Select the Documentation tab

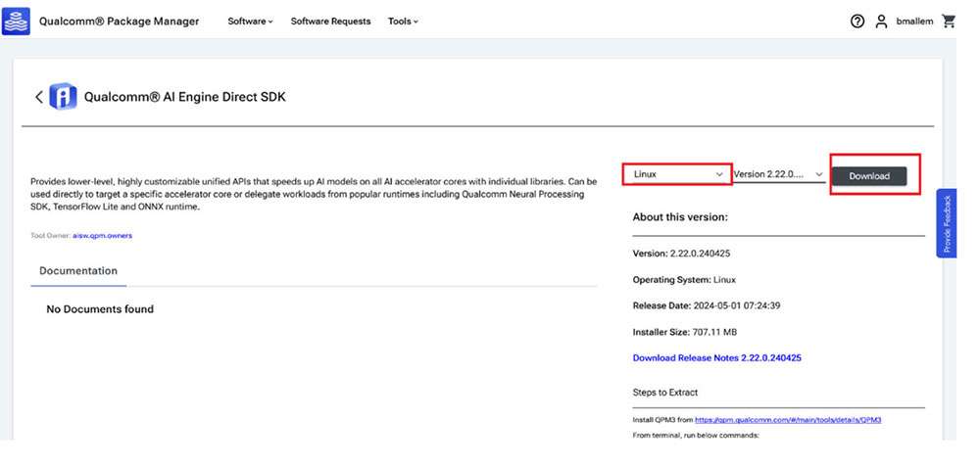[78, 271]
